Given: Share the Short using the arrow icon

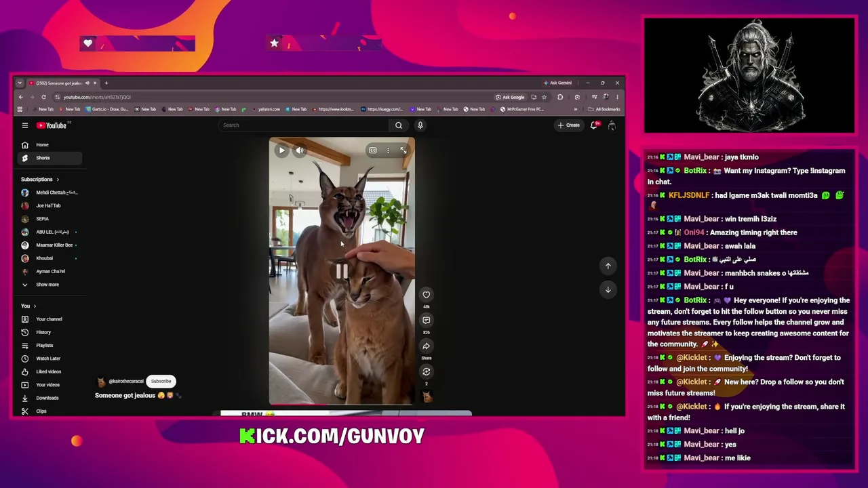Looking at the screenshot, I should [427, 346].
